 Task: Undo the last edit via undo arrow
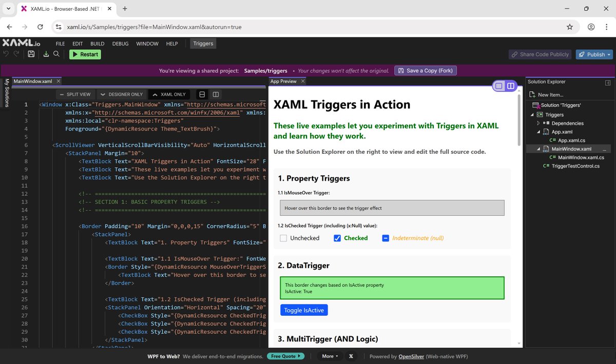6,54
